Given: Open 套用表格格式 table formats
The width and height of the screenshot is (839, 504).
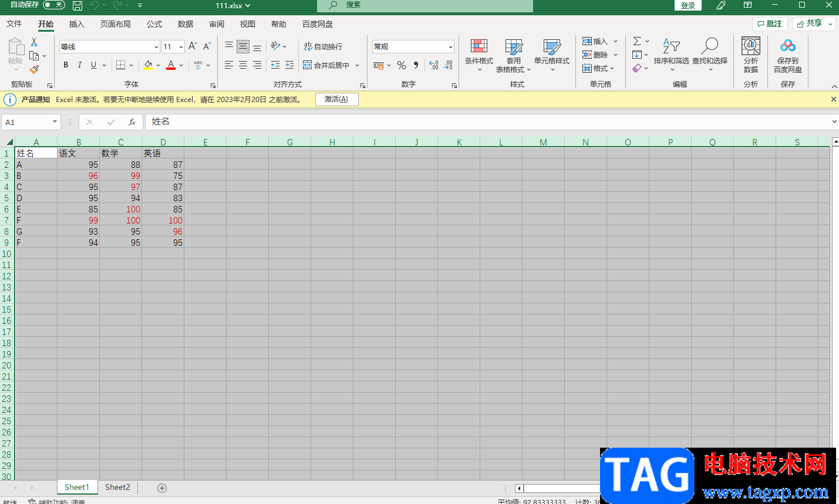Looking at the screenshot, I should coord(513,56).
